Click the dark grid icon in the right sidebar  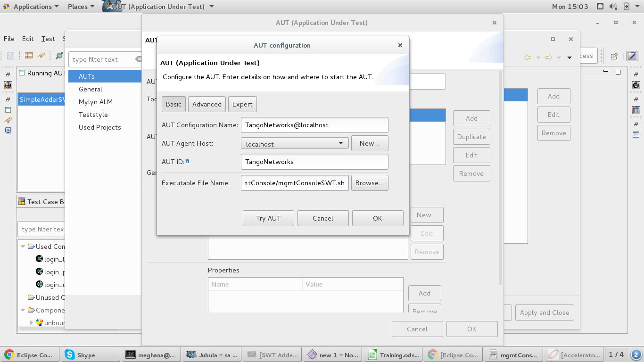pyautogui.click(x=636, y=109)
